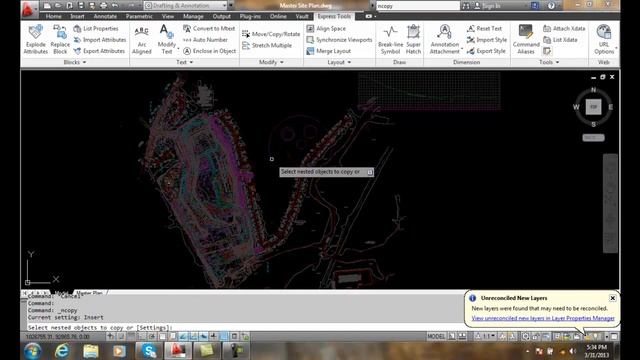Expand the Tools panel dropdown
The height and width of the screenshot is (360, 640).
click(x=549, y=62)
